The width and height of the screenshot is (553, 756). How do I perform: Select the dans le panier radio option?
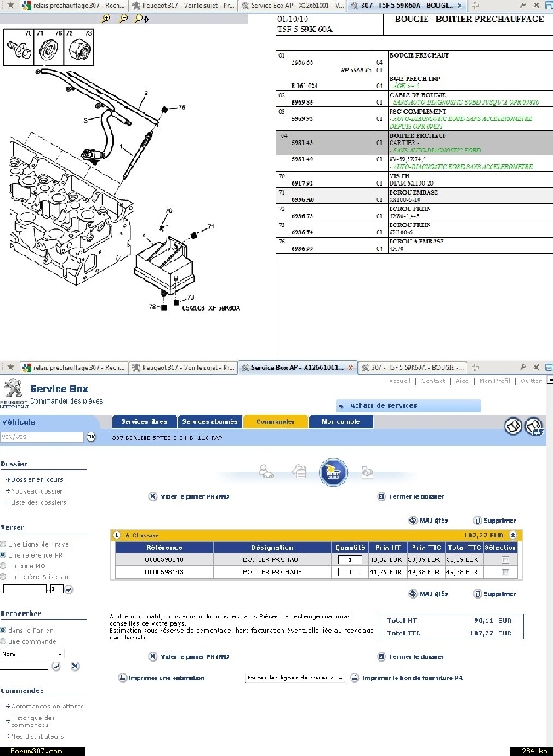coord(3,630)
